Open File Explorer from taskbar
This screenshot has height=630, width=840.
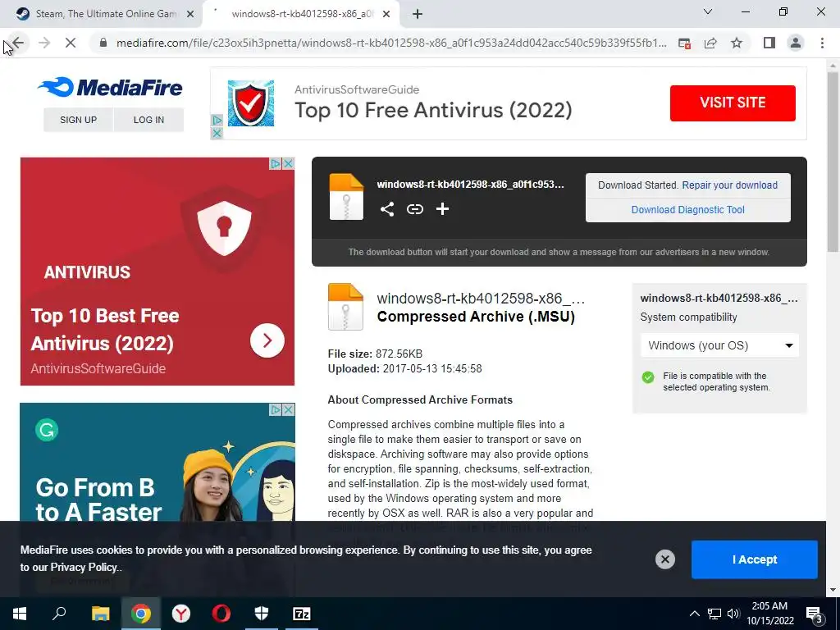click(100, 614)
